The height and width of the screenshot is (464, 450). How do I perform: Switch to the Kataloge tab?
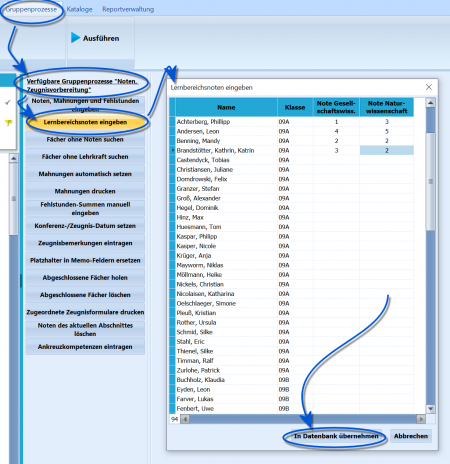[79, 9]
